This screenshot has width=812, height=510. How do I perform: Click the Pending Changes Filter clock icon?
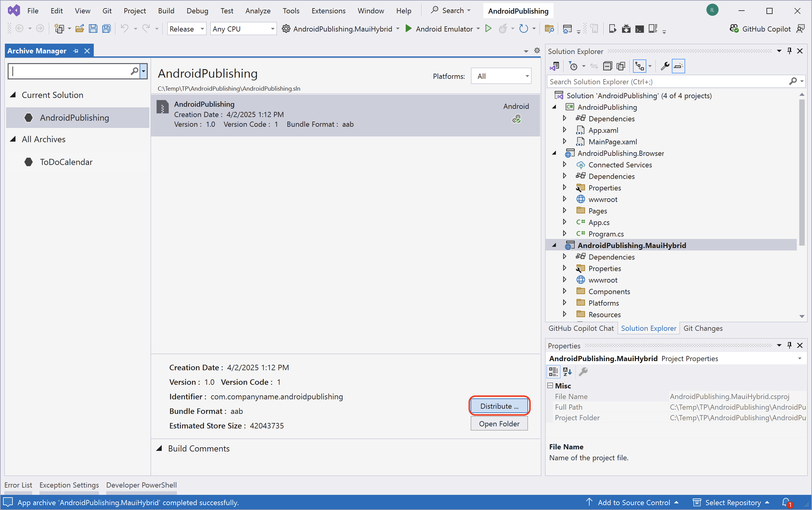tap(573, 66)
